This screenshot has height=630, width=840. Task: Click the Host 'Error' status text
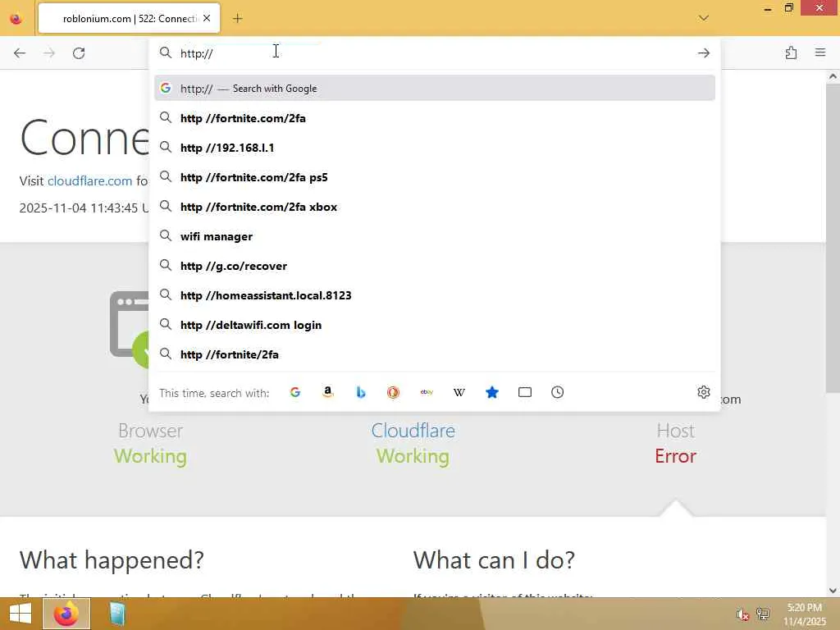pyautogui.click(x=676, y=456)
